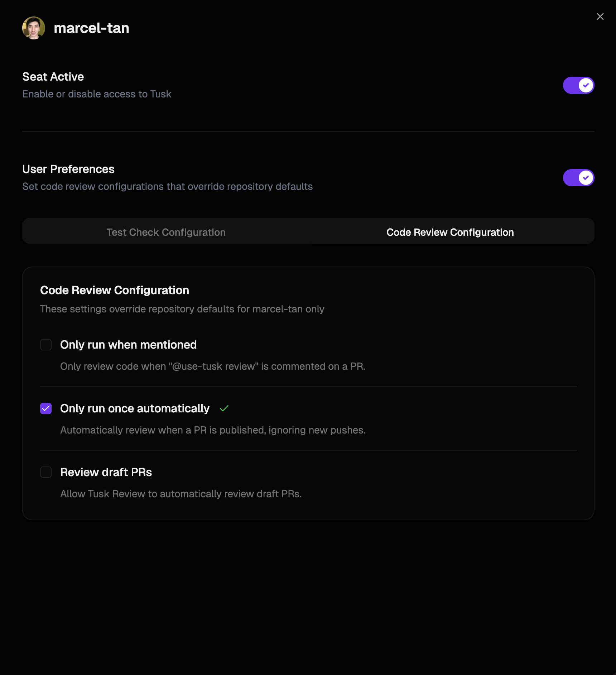Click the Review draft PRs label text
This screenshot has width=616, height=675.
[106, 472]
